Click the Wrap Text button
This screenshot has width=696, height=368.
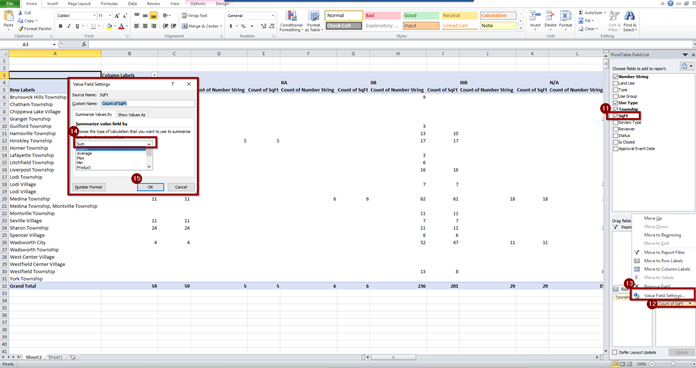point(194,16)
